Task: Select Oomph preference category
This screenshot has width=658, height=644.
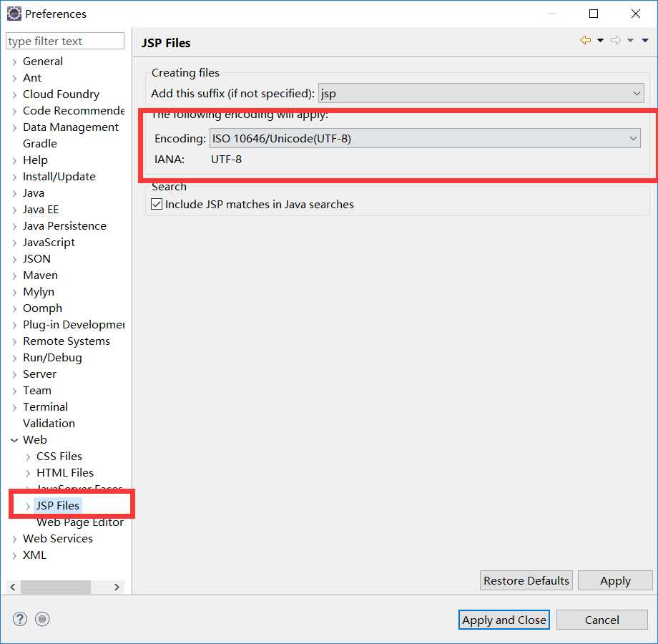Action: pyautogui.click(x=42, y=308)
